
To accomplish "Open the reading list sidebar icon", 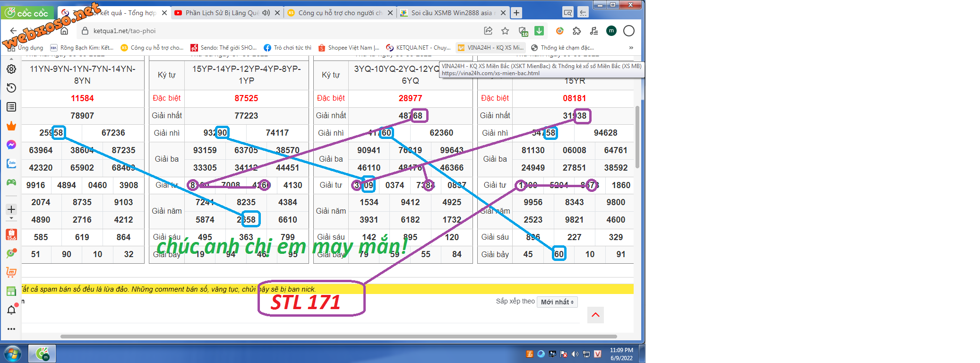I will point(11,107).
